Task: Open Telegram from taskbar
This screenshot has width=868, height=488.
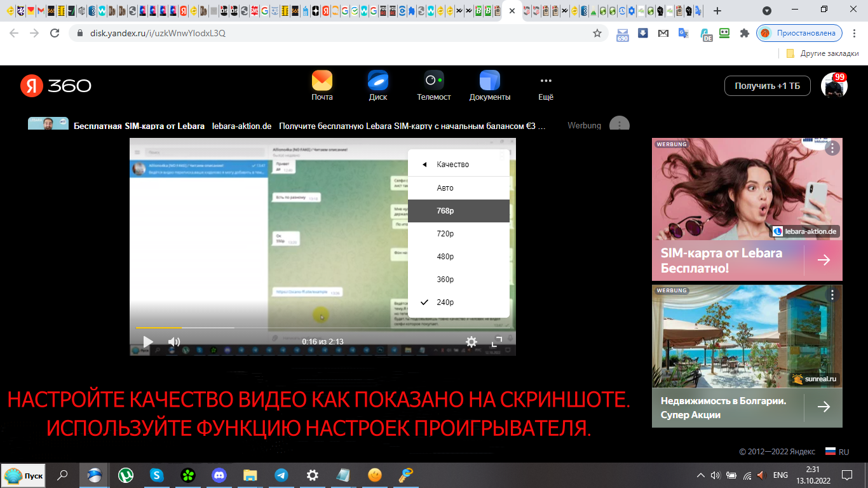Action: pyautogui.click(x=281, y=475)
